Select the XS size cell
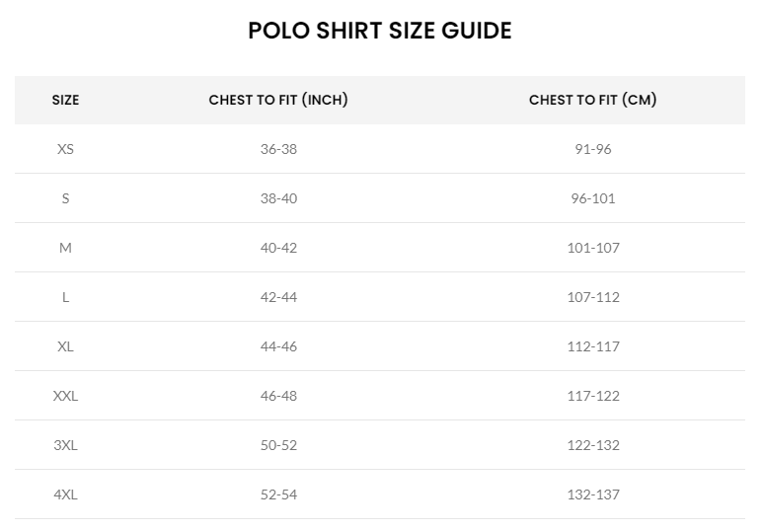Screen dimensions: 763x532 pyautogui.click(x=65, y=149)
